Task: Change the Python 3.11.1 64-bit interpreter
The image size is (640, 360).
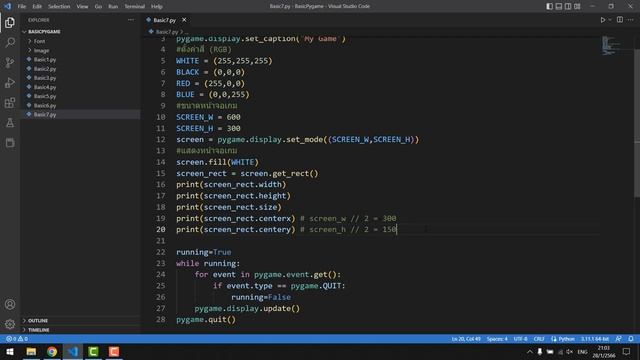Action: pyautogui.click(x=595, y=339)
